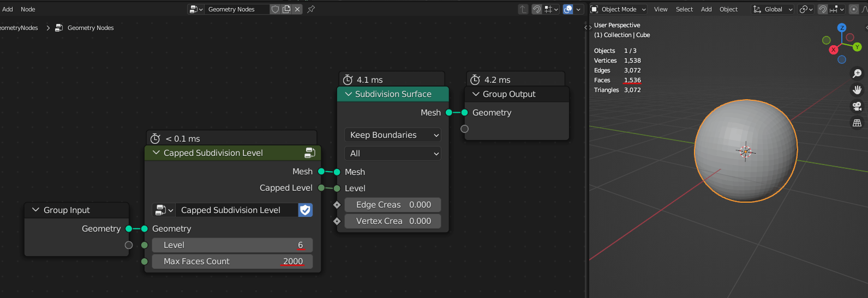Expand overlays options dropdown arrow in node editor
The height and width of the screenshot is (298, 868).
click(578, 9)
